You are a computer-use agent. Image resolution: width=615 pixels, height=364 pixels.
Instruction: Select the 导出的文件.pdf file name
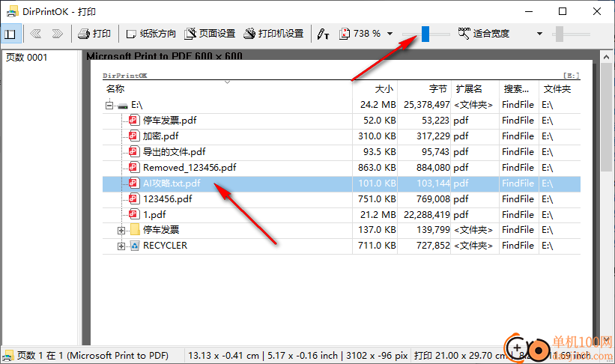(x=174, y=152)
